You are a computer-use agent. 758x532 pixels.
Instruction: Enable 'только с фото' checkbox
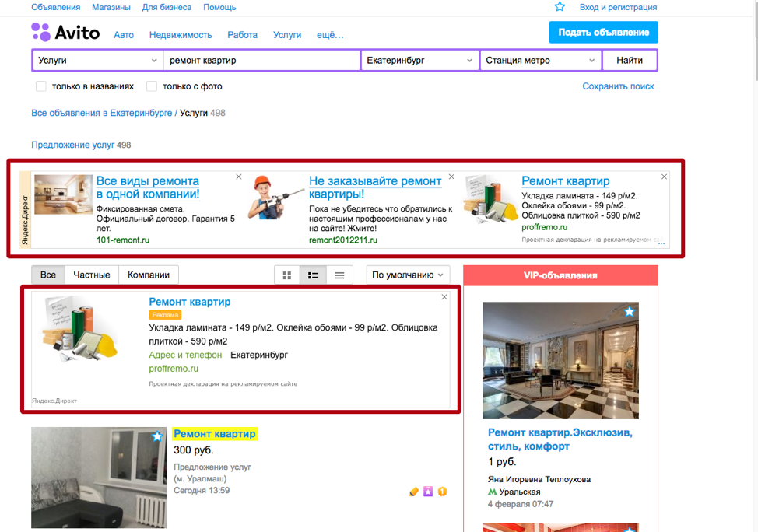click(x=152, y=86)
